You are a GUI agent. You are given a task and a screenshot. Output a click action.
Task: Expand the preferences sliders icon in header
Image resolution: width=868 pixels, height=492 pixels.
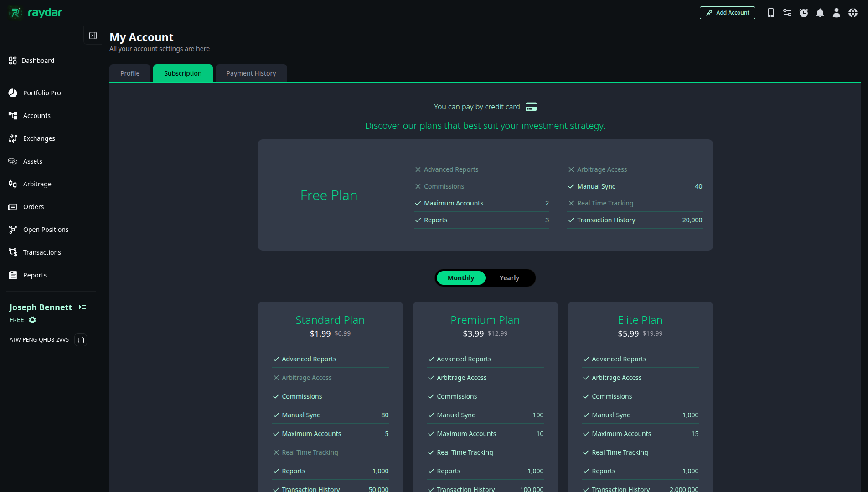pos(787,13)
